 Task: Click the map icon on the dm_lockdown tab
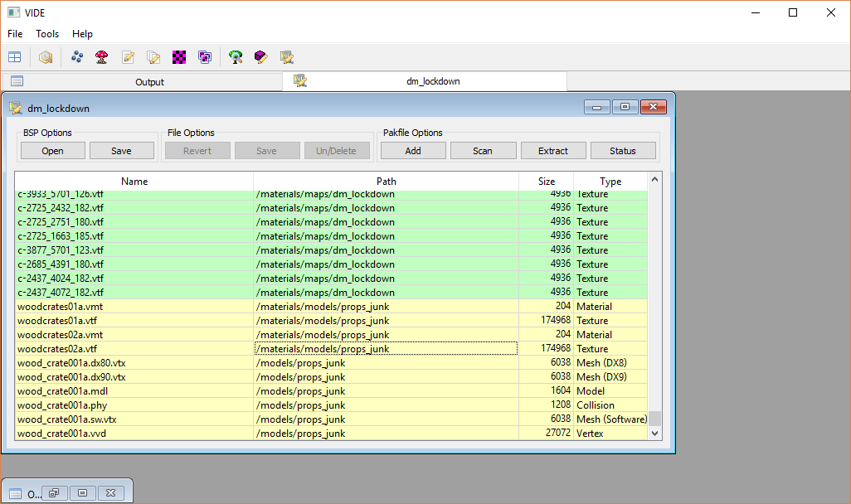300,81
